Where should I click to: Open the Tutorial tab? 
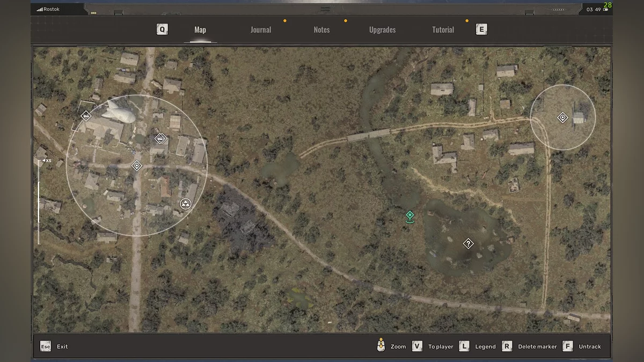pos(443,30)
